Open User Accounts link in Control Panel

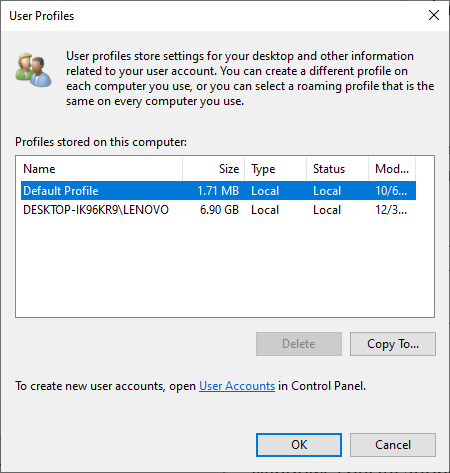[x=237, y=386]
